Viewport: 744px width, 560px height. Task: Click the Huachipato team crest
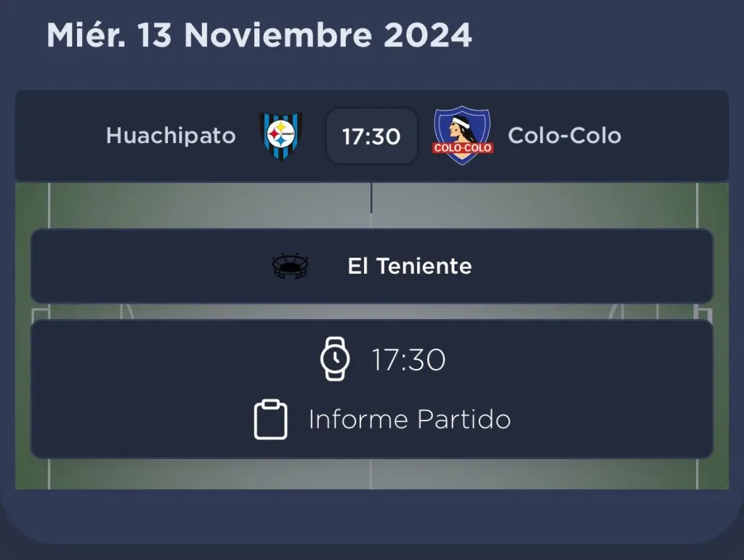(x=280, y=136)
